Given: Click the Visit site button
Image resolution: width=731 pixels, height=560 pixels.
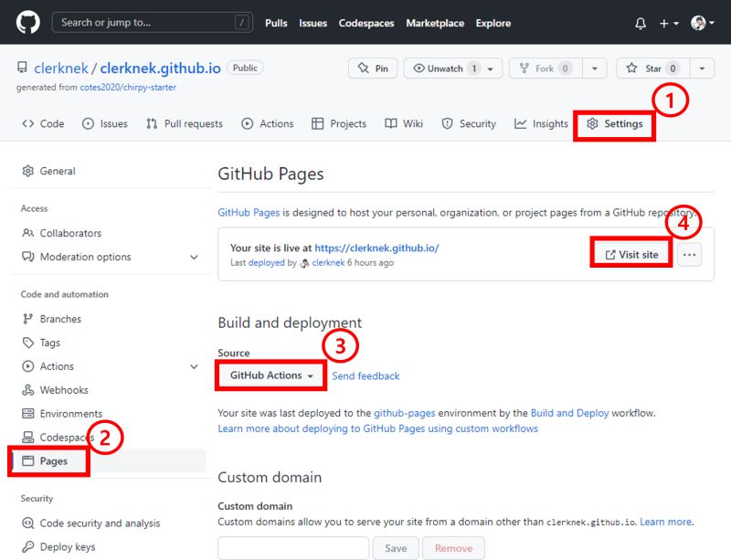Looking at the screenshot, I should coord(630,254).
